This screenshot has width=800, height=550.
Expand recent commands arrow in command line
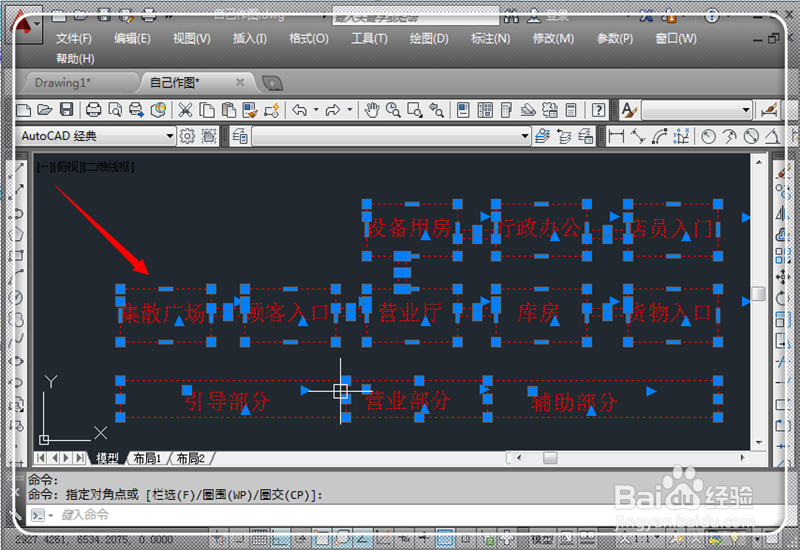click(x=51, y=516)
